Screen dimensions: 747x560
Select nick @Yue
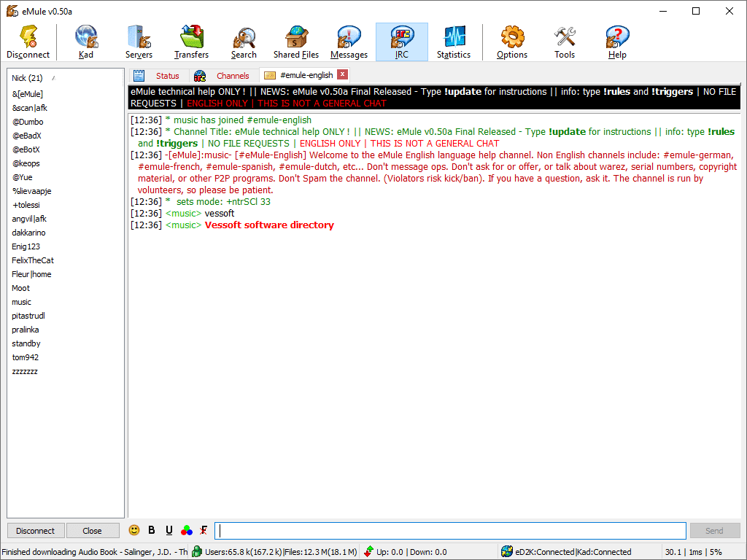click(23, 176)
